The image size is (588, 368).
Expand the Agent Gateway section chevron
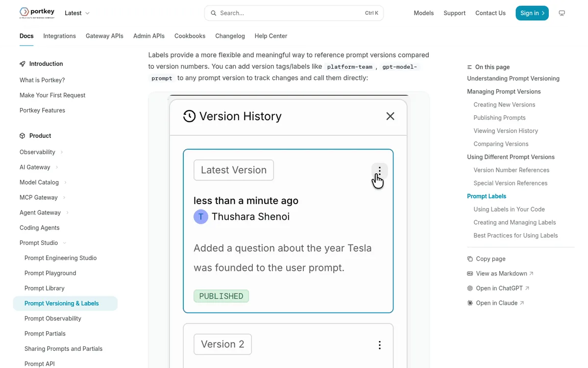point(67,213)
